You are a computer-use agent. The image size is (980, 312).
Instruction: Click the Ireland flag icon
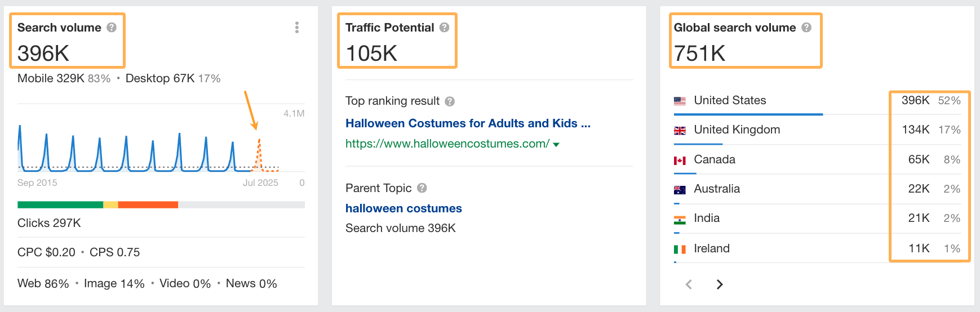coord(680,249)
